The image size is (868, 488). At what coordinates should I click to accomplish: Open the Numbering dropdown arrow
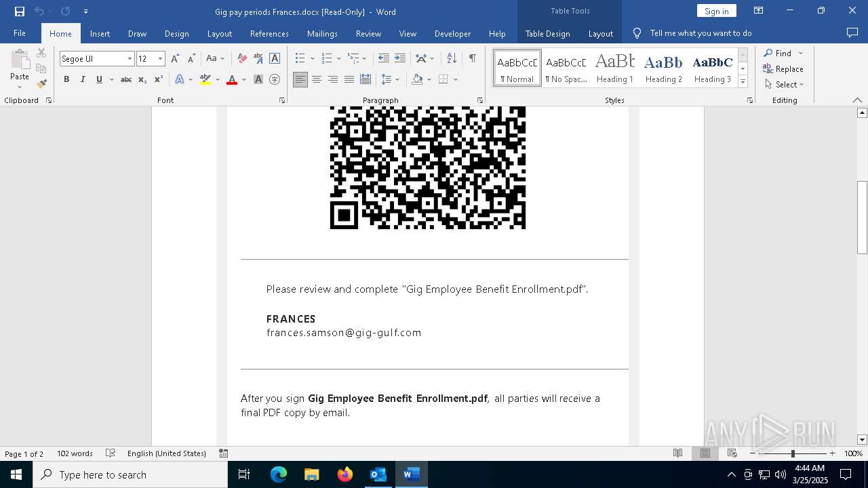pos(339,59)
